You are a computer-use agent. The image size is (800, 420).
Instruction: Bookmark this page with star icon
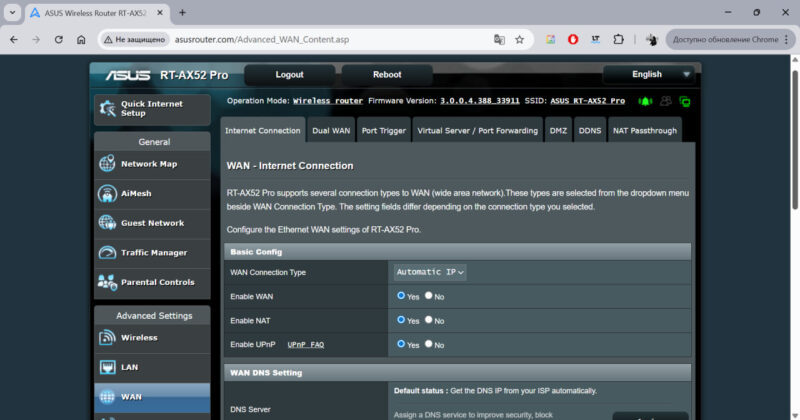tap(519, 39)
